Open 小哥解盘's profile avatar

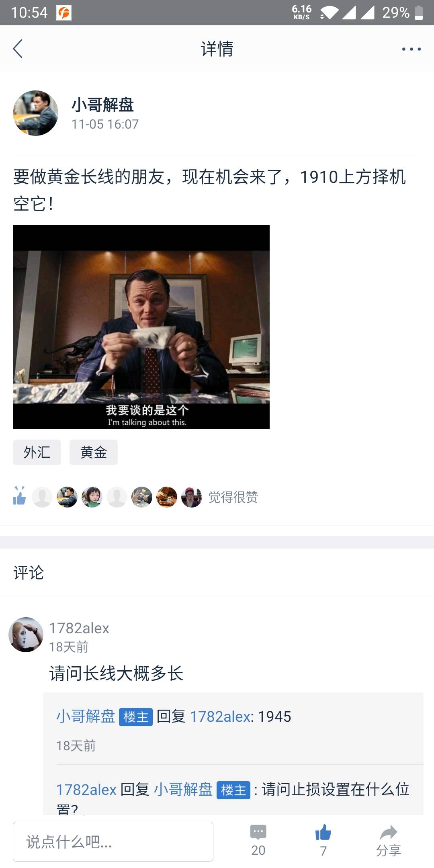[36, 113]
